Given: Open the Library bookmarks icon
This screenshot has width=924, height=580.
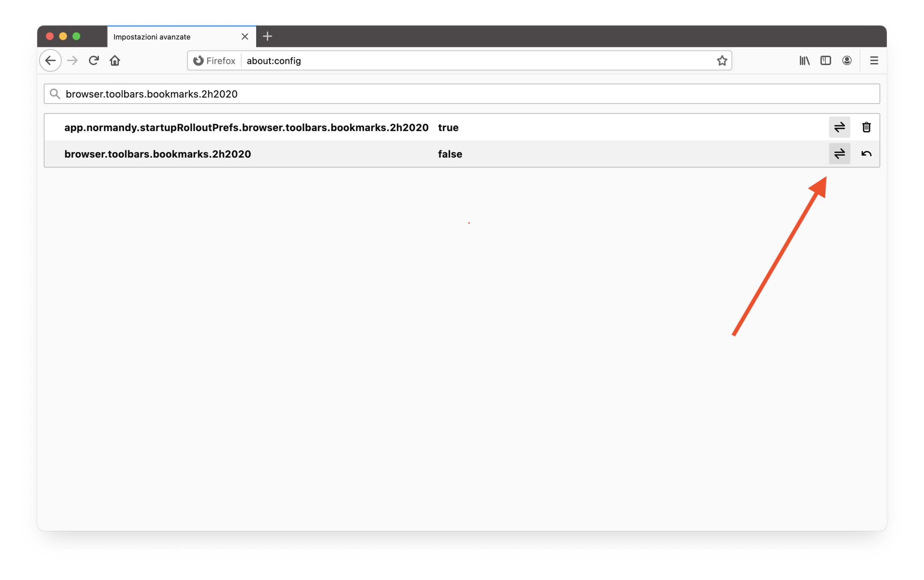Looking at the screenshot, I should pos(804,61).
